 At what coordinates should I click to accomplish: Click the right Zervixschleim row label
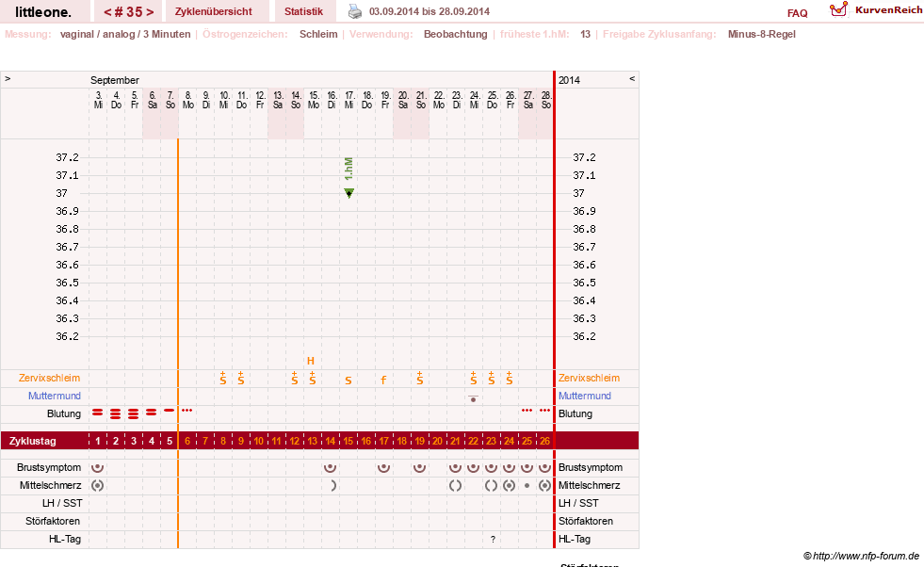(x=590, y=378)
